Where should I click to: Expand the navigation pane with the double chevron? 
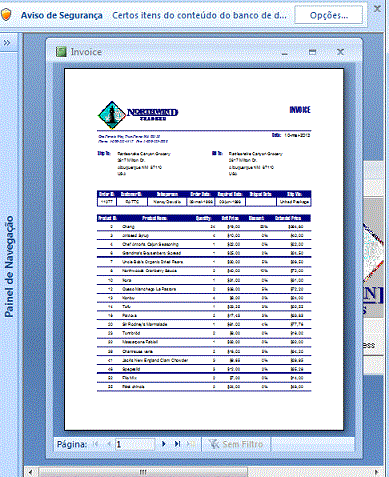[7, 43]
